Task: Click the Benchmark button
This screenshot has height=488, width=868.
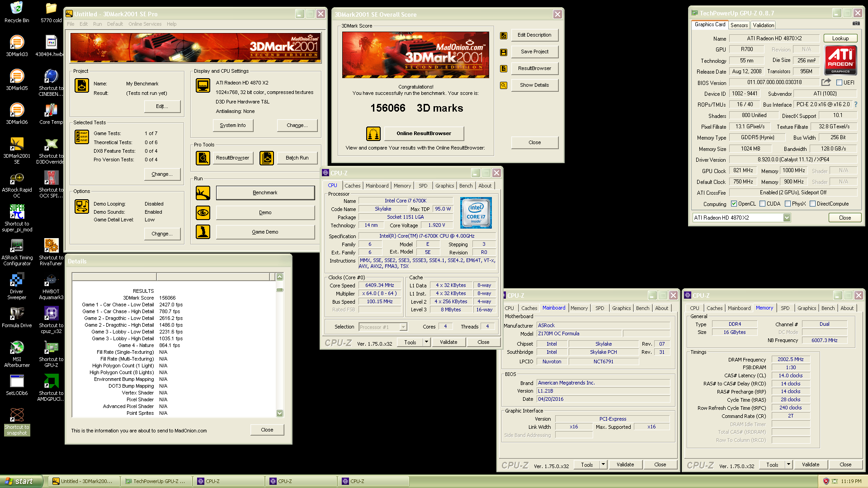Action: click(x=265, y=193)
